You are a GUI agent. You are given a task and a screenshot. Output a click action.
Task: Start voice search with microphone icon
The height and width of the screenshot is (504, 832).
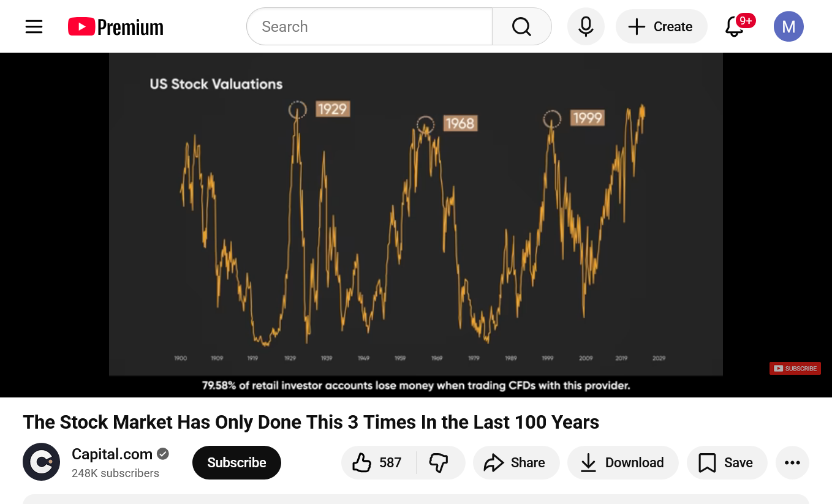pos(586,27)
